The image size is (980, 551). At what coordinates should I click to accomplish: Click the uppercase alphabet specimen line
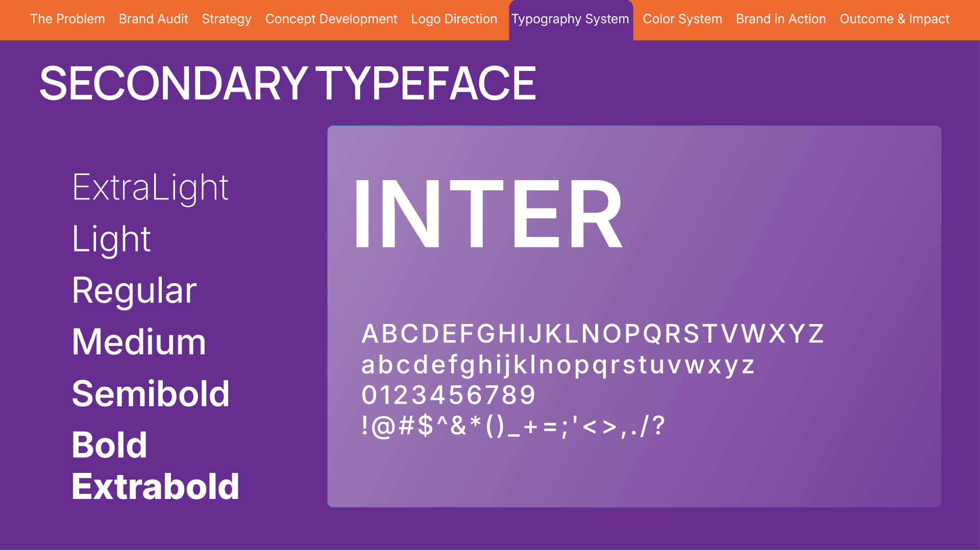pos(593,334)
